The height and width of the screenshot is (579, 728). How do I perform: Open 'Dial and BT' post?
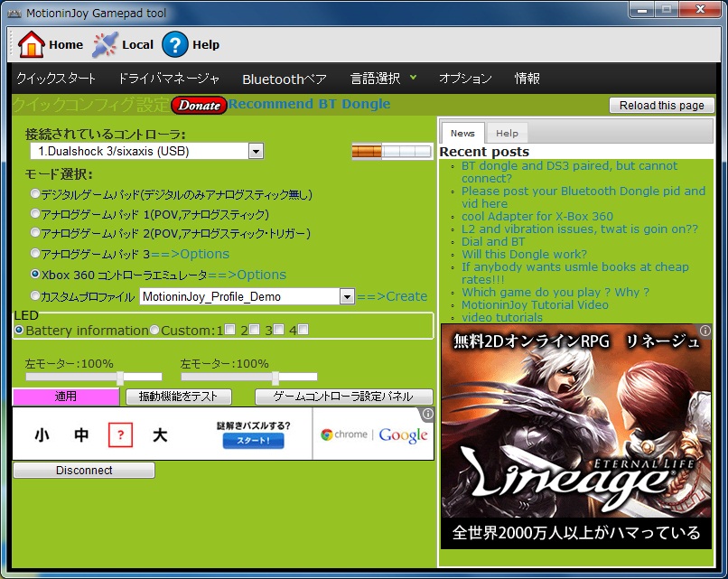pos(493,241)
